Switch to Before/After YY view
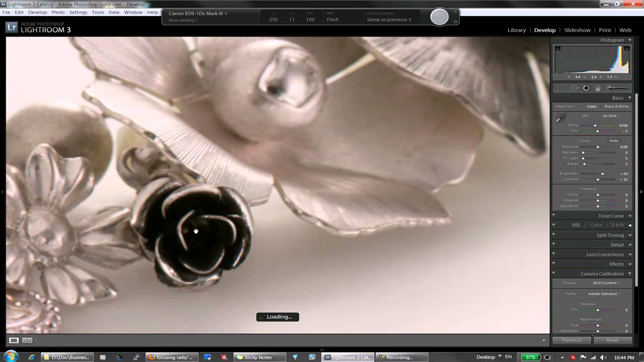 point(27,340)
